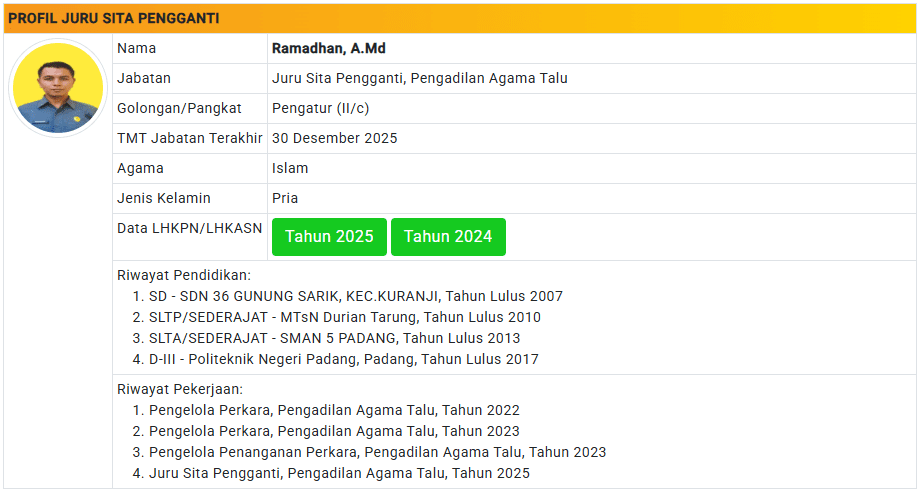922x495 pixels.
Task: Click the Riwayat Pendidikan heading
Action: click(x=184, y=275)
